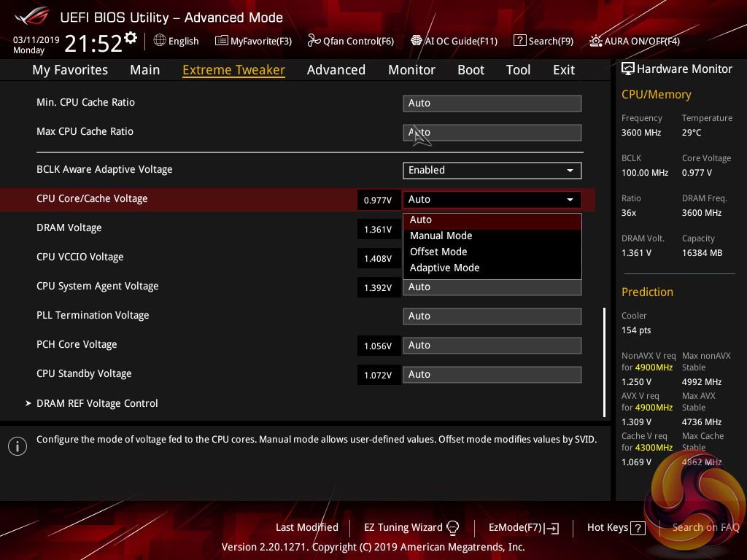Click the globe language icon
This screenshot has height=560, width=747.
(x=160, y=41)
